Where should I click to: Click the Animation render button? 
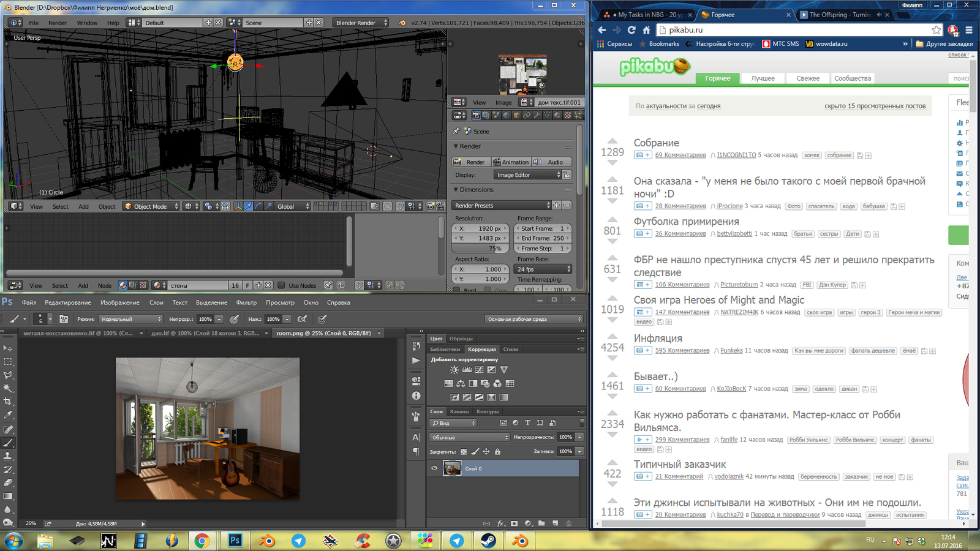pyautogui.click(x=511, y=162)
